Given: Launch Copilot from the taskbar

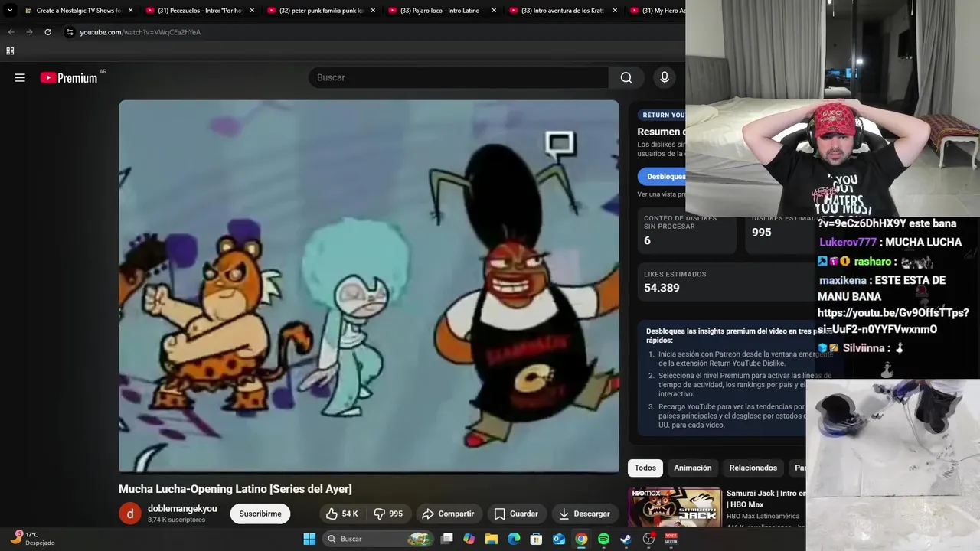Looking at the screenshot, I should (x=469, y=539).
